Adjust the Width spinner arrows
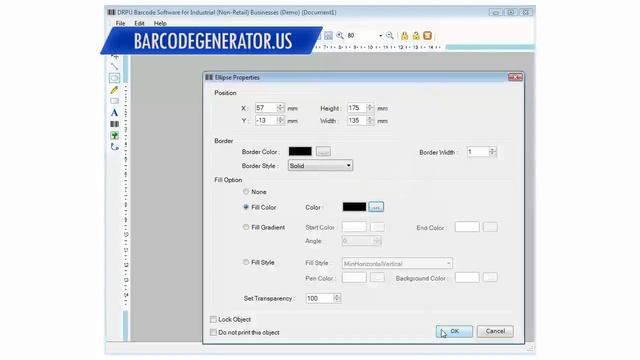640x360 pixels. point(370,120)
